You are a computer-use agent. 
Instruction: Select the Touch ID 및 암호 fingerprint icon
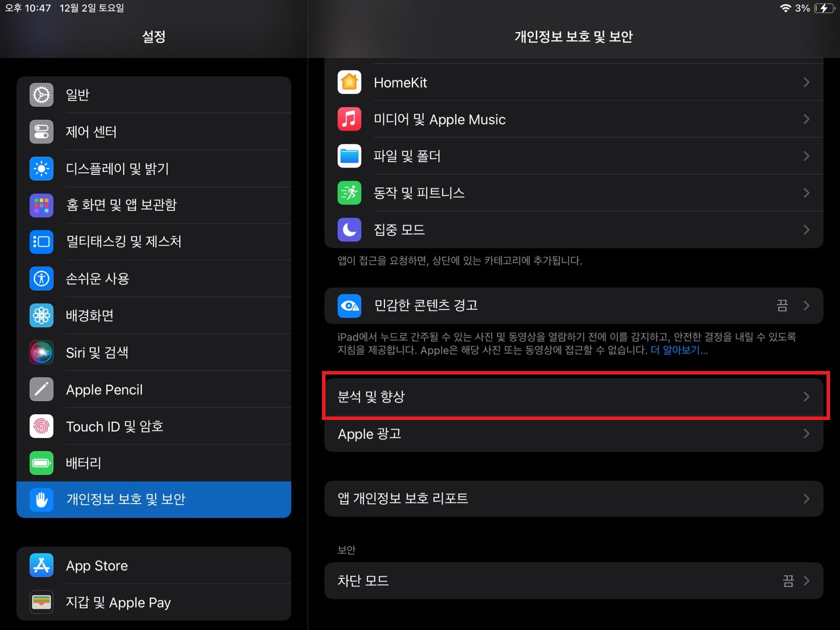[x=41, y=426]
